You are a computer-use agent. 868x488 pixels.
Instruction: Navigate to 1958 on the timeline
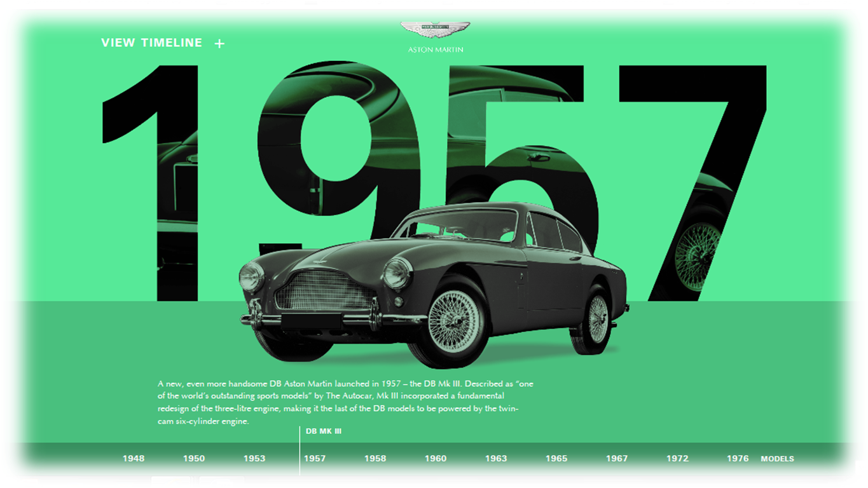(375, 458)
